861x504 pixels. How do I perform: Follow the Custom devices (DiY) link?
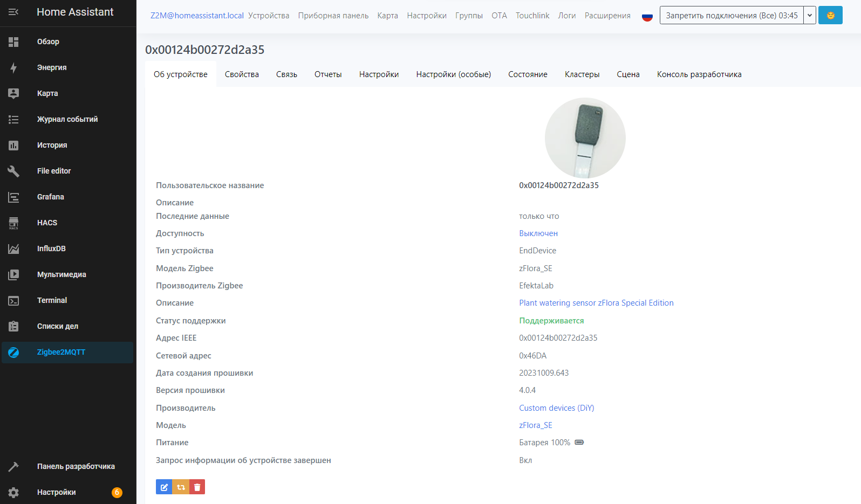pos(556,408)
